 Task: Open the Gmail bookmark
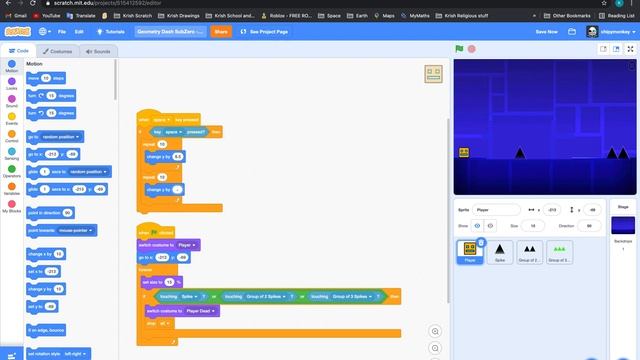pyautogui.click(x=16, y=16)
